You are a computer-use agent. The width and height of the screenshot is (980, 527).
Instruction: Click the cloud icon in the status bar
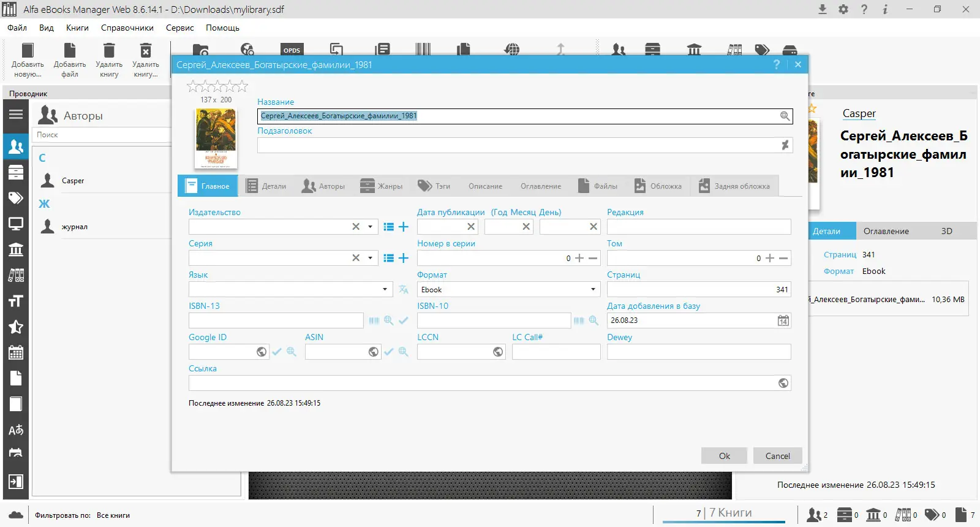pos(16,515)
